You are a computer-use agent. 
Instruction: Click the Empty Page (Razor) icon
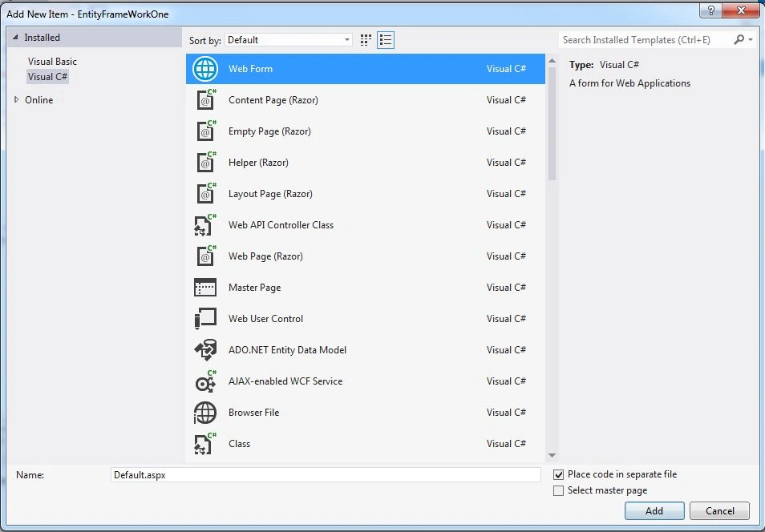point(205,131)
